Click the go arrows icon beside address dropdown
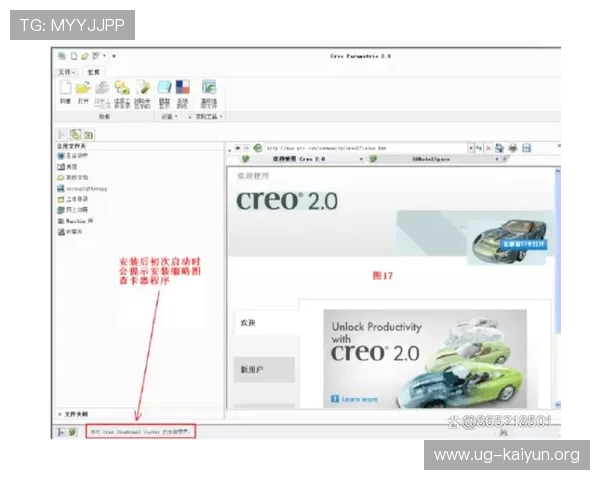The image size is (600, 480). pyautogui.click(x=479, y=148)
